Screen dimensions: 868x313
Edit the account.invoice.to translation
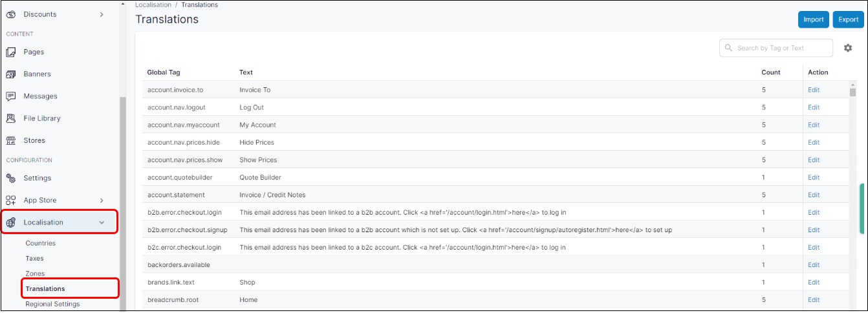pyautogui.click(x=813, y=90)
